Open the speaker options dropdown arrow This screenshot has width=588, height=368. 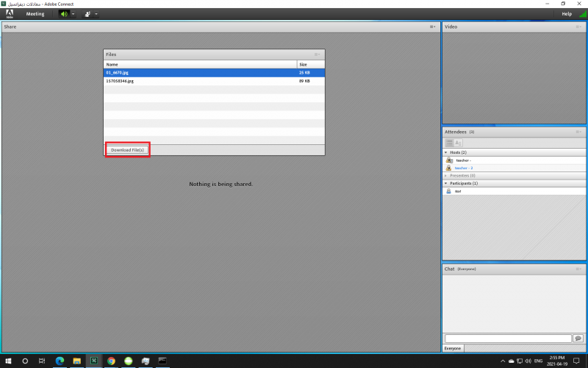coord(73,14)
